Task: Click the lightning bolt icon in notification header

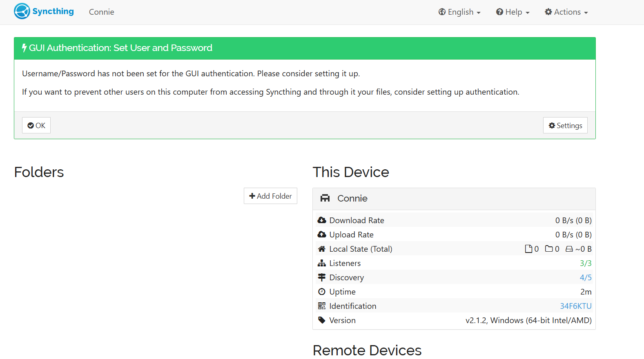Action: pyautogui.click(x=25, y=48)
